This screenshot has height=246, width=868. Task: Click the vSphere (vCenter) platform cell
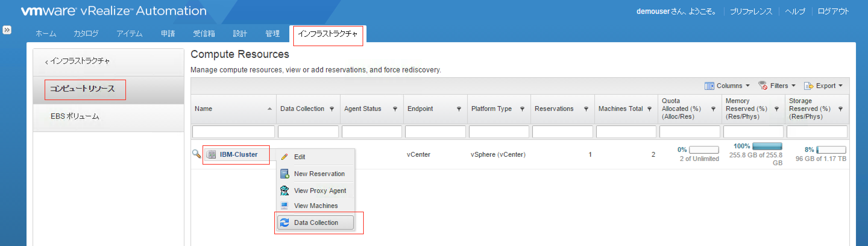[498, 154]
